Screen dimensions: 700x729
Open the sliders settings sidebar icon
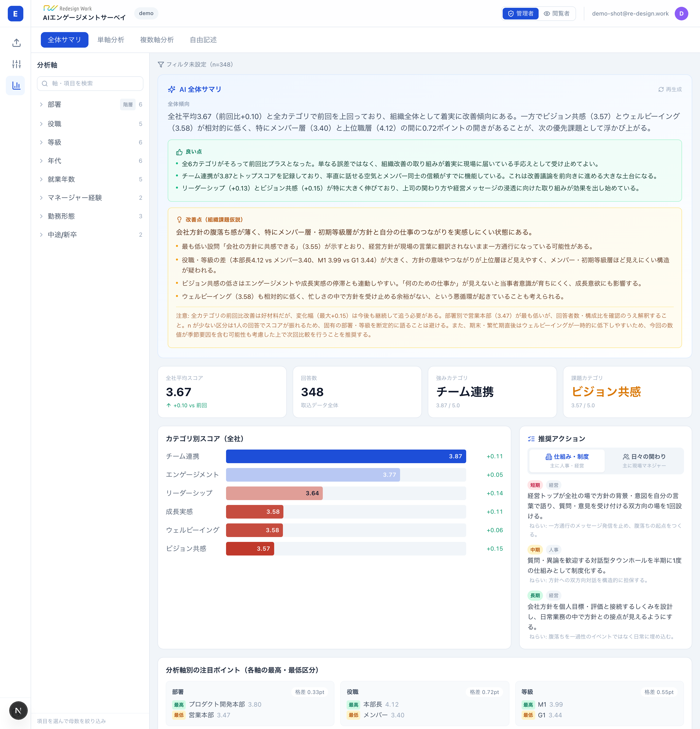click(x=16, y=64)
